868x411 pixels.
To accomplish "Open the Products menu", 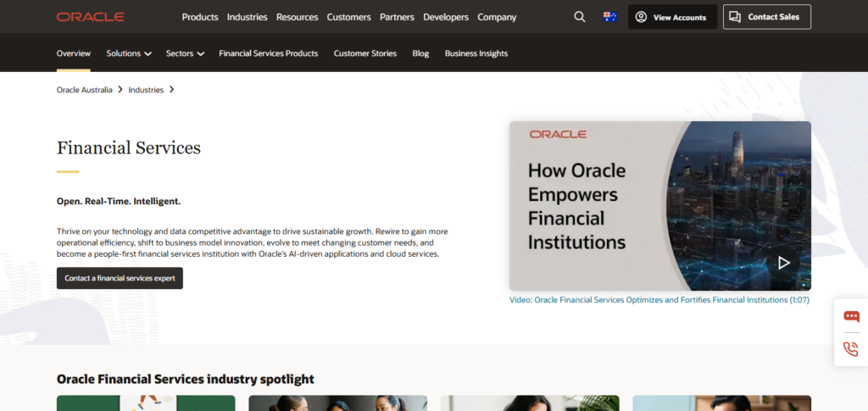I will pyautogui.click(x=200, y=17).
